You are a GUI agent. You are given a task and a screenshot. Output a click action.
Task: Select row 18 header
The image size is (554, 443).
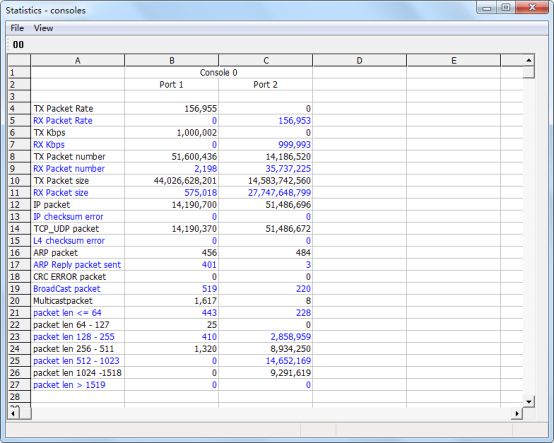point(19,277)
